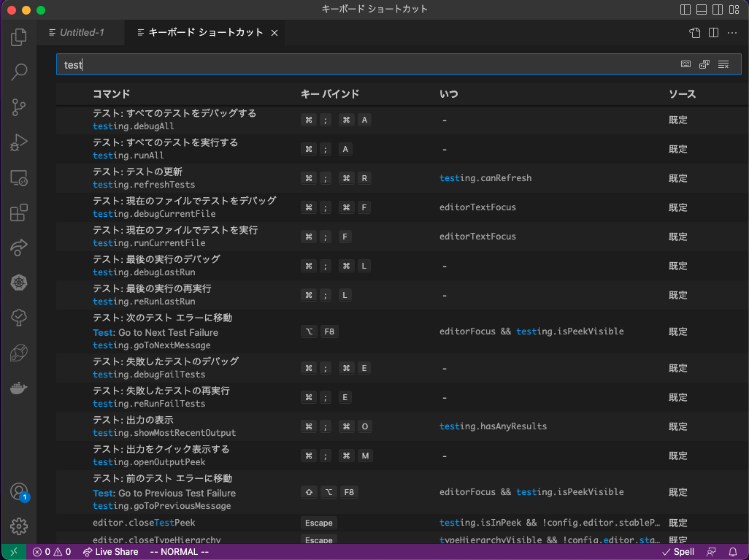Toggle Sort by Precedence in the search bar

(x=704, y=64)
